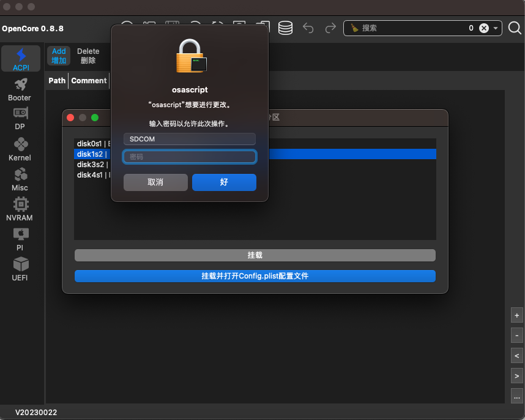
Task: Open the ACPI section
Action: (21, 59)
